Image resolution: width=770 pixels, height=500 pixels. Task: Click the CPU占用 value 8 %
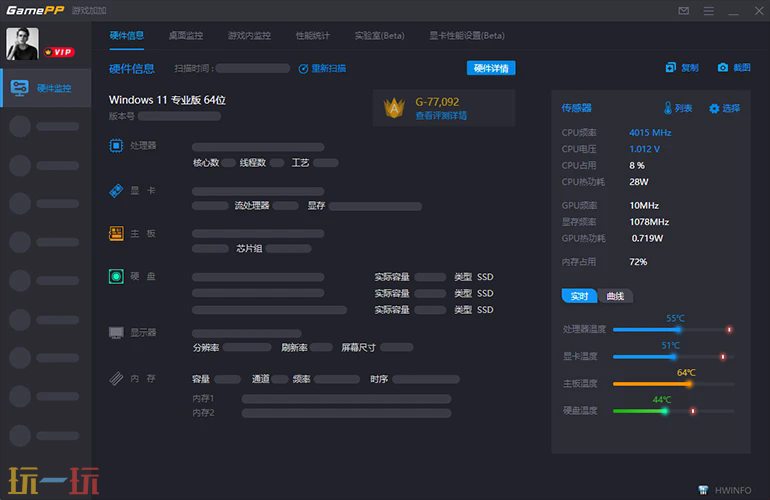tap(637, 166)
